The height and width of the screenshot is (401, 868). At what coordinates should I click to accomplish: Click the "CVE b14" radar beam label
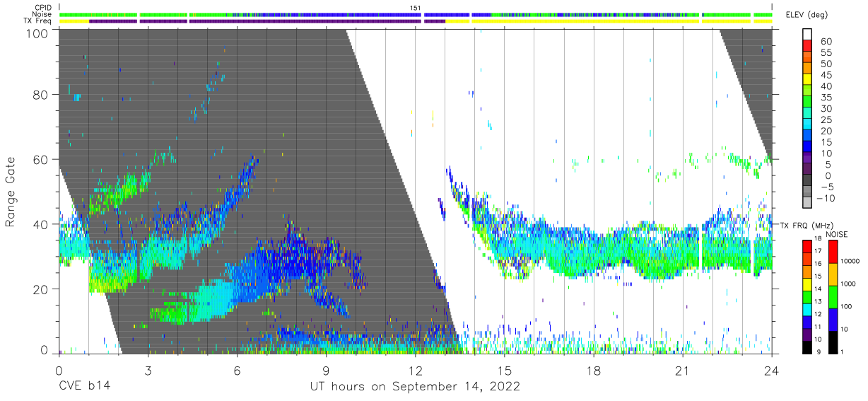(83, 387)
